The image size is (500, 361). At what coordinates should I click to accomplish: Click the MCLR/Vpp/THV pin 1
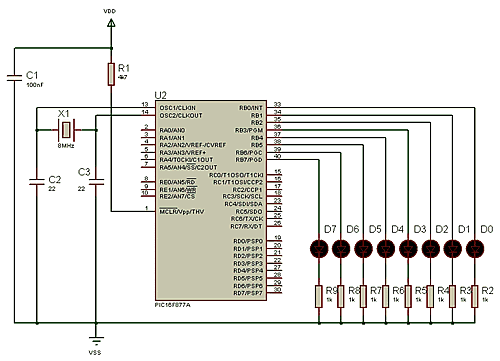(148, 211)
